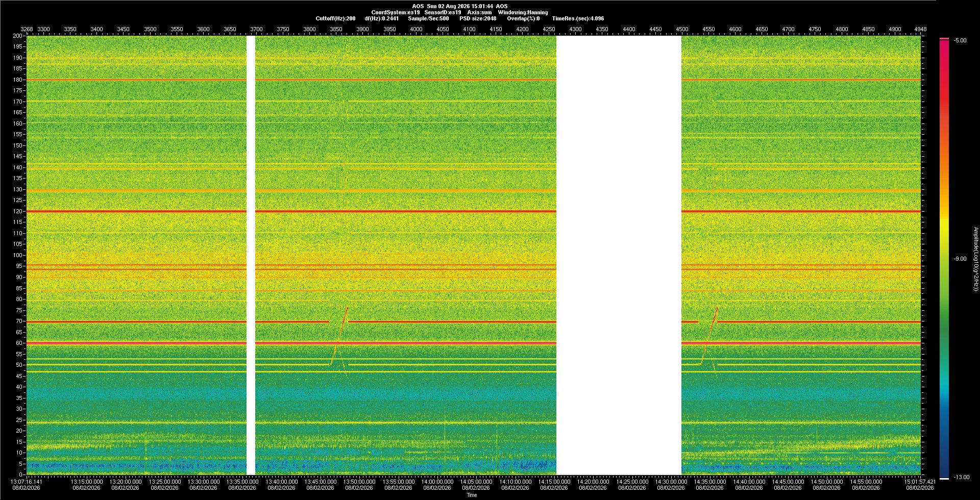Click the rising chirp trace near 13:47
The height and width of the screenshot is (500, 980).
tap(340, 335)
